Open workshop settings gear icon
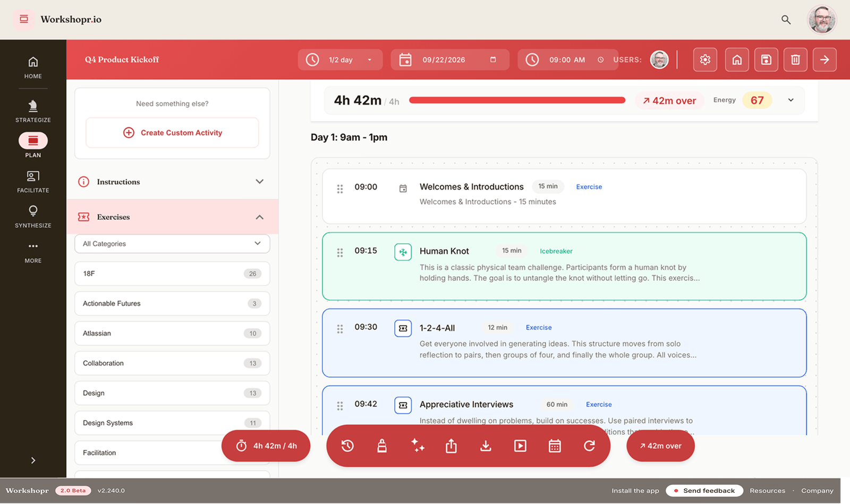The image size is (850, 504). coord(705,59)
